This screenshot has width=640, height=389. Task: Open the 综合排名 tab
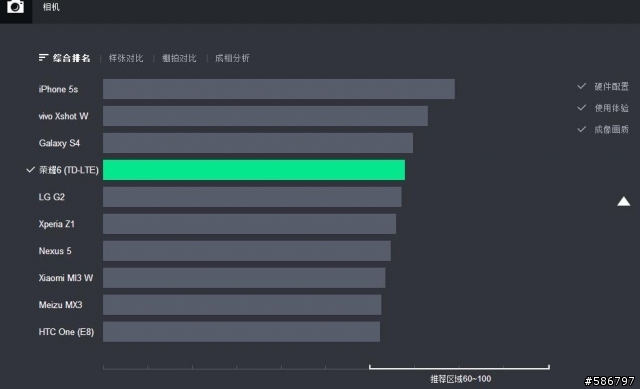pos(71,58)
